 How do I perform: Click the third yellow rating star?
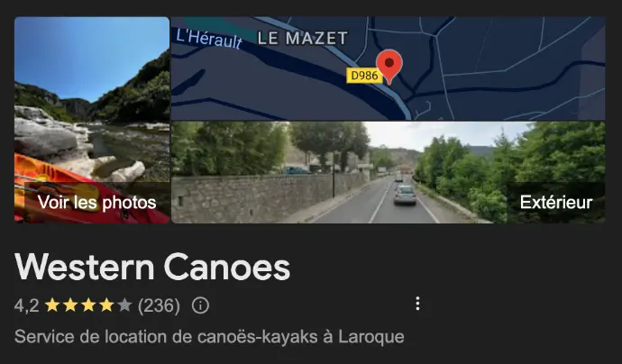coord(88,305)
